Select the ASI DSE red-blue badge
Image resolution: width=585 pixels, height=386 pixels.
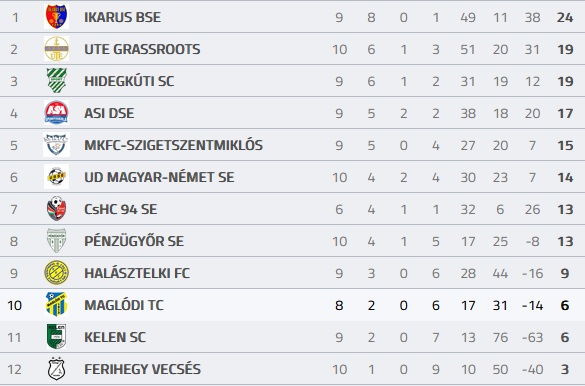56,113
